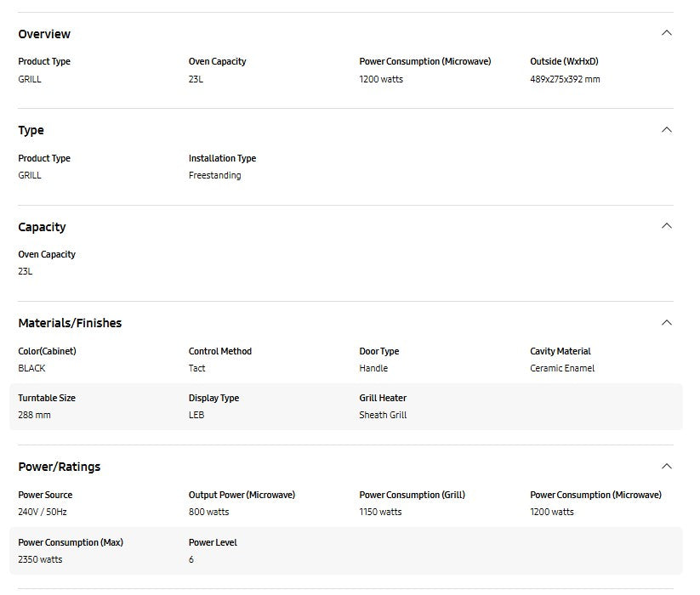700x595 pixels.
Task: Click the Installation Type label
Action: pos(222,158)
